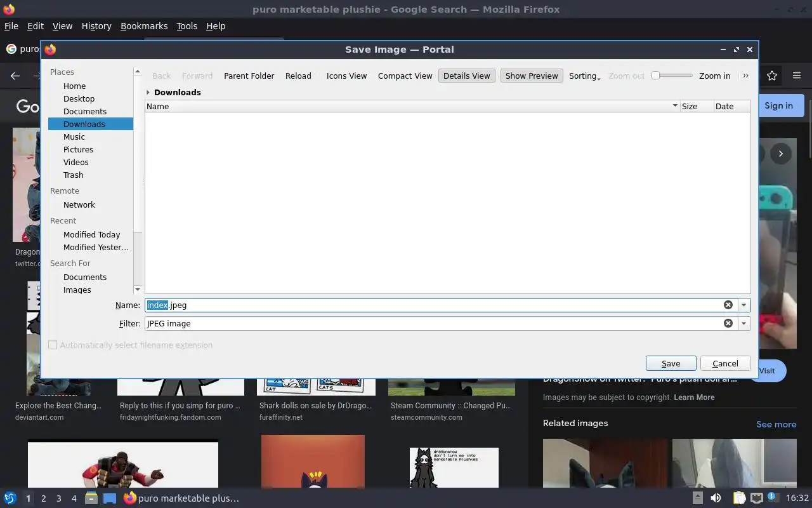This screenshot has width=812, height=508.
Task: Open Name column sort arrow menu
Action: pyautogui.click(x=675, y=106)
